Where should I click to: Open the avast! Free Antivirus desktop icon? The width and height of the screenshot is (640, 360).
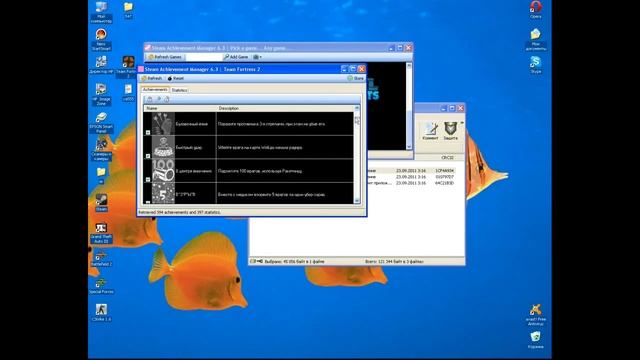pos(536,315)
